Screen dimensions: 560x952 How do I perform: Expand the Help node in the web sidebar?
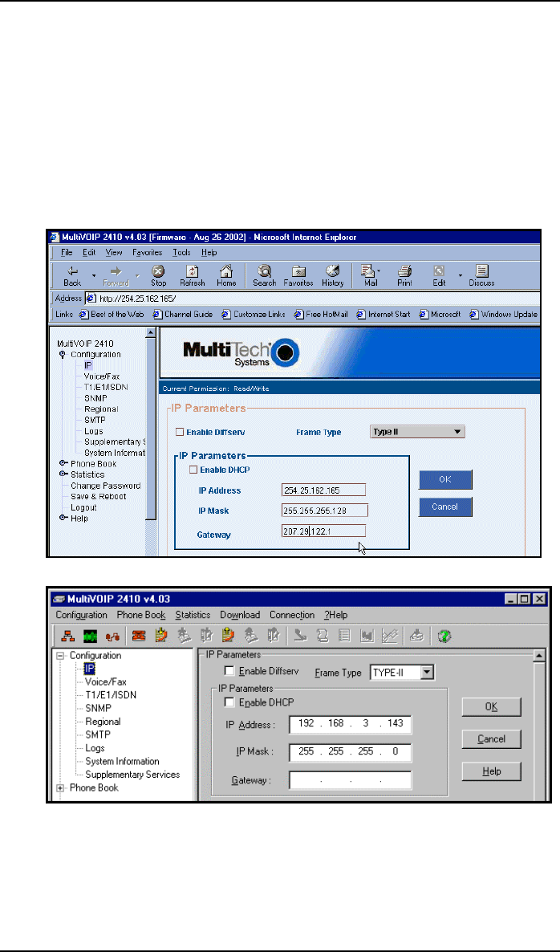[x=62, y=519]
